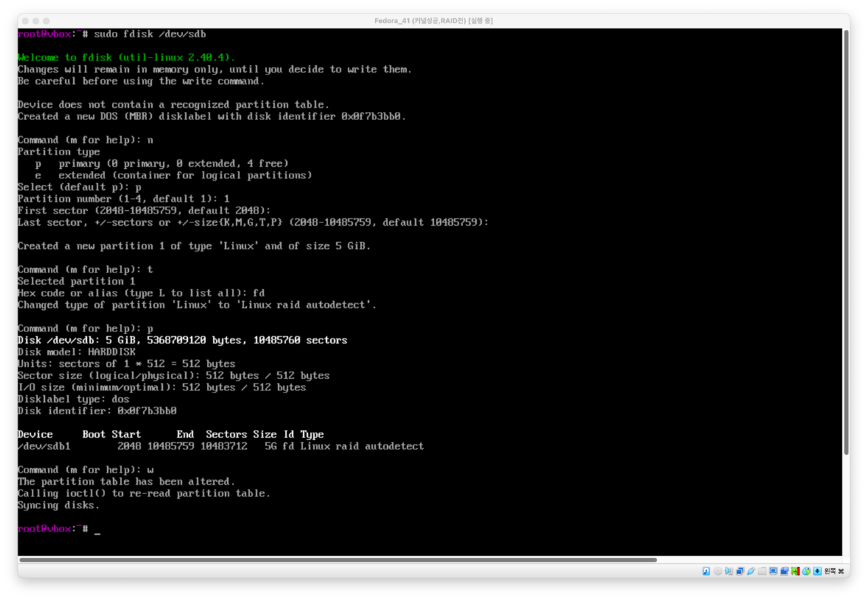
Task: Open the USB devices status icon
Action: [x=751, y=571]
